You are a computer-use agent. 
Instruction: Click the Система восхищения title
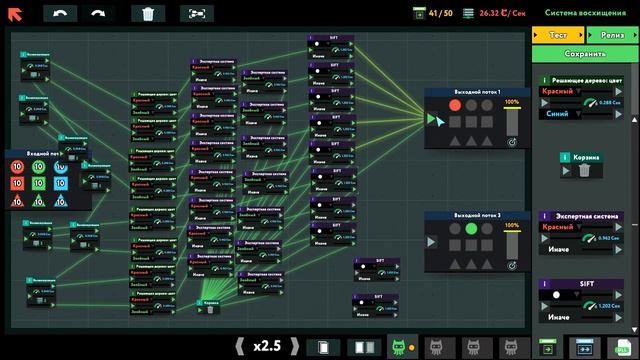point(585,13)
